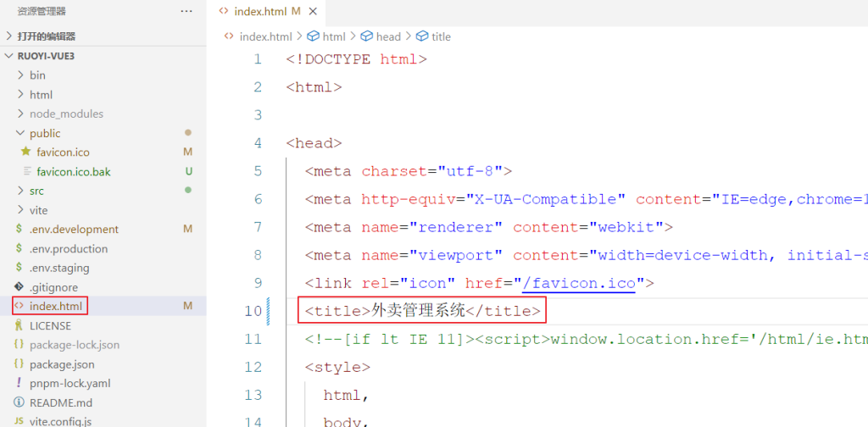Open the .gitignore file
Screen dimensions: 868x427
click(x=53, y=287)
